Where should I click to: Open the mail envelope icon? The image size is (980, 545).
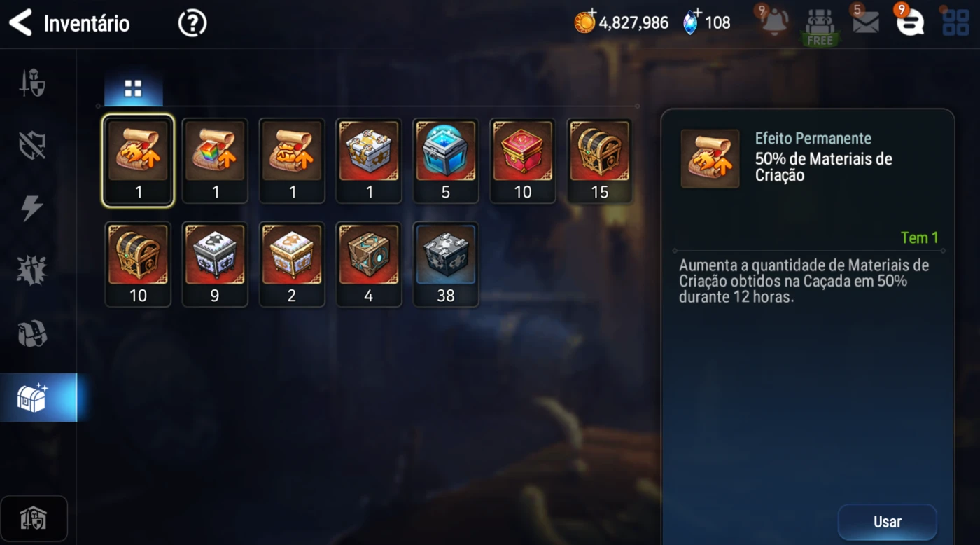[866, 22]
